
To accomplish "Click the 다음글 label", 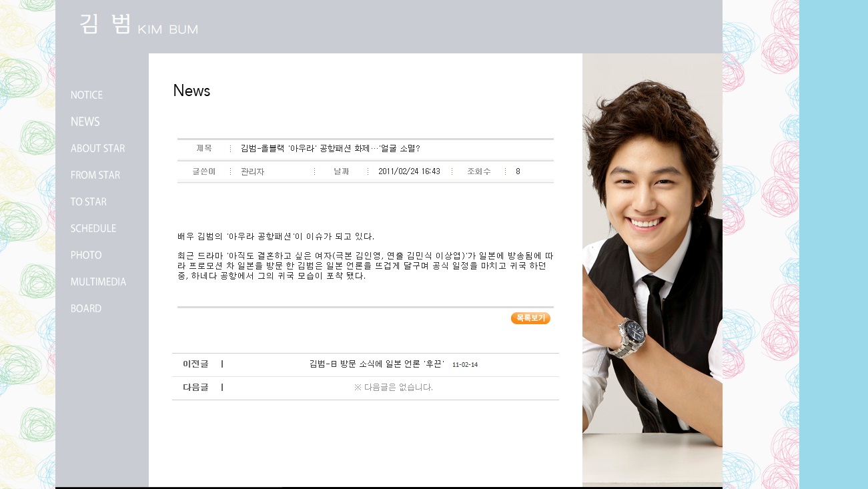I will pos(195,388).
